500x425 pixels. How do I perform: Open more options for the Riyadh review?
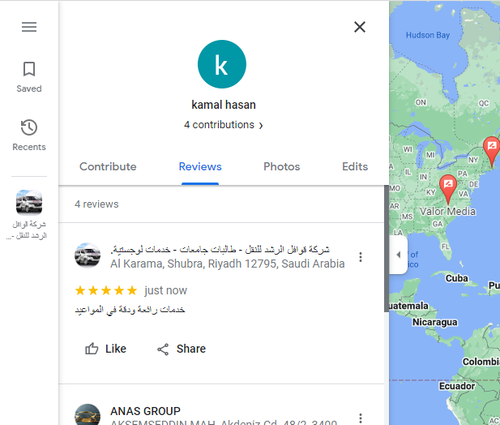(x=360, y=257)
